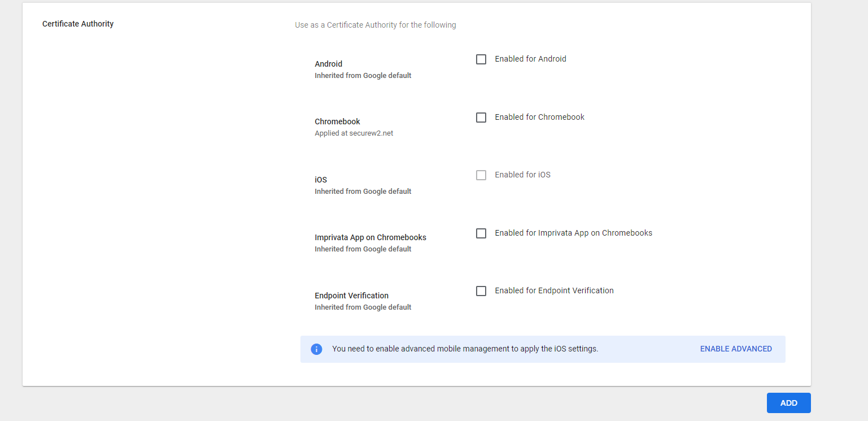The width and height of the screenshot is (868, 421).
Task: Click the 'Applied at securew2.net' text
Action: point(354,133)
